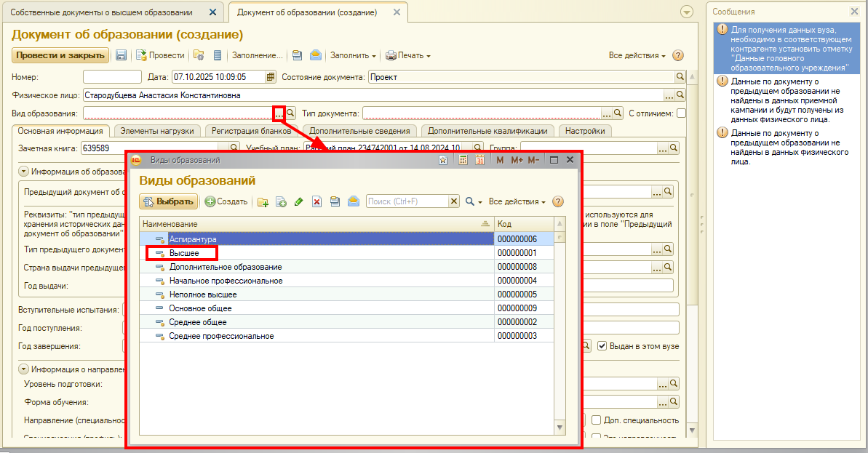Open the Регистрация бланков tab
The width and height of the screenshot is (868, 453).
coord(250,131)
